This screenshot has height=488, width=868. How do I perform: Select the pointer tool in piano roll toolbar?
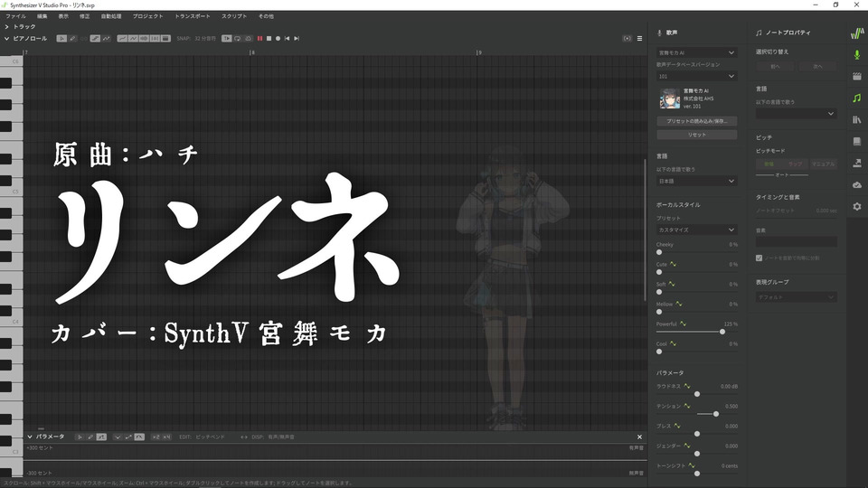pyautogui.click(x=61, y=39)
